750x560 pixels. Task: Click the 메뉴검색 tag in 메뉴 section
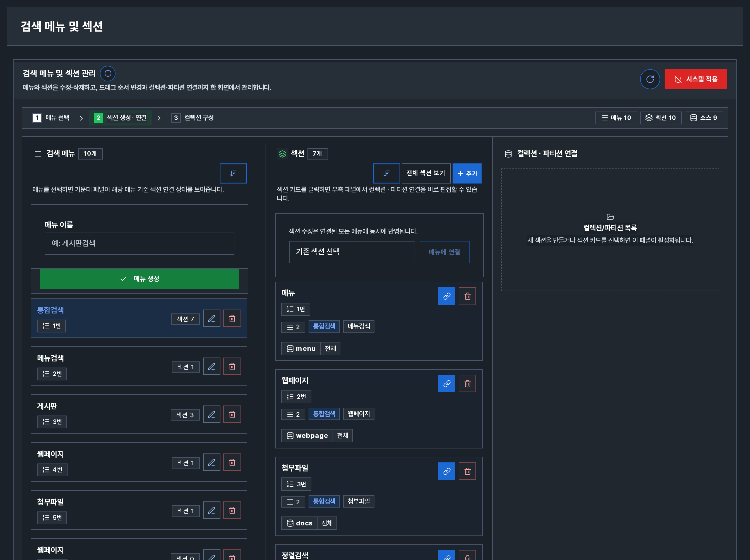point(359,327)
